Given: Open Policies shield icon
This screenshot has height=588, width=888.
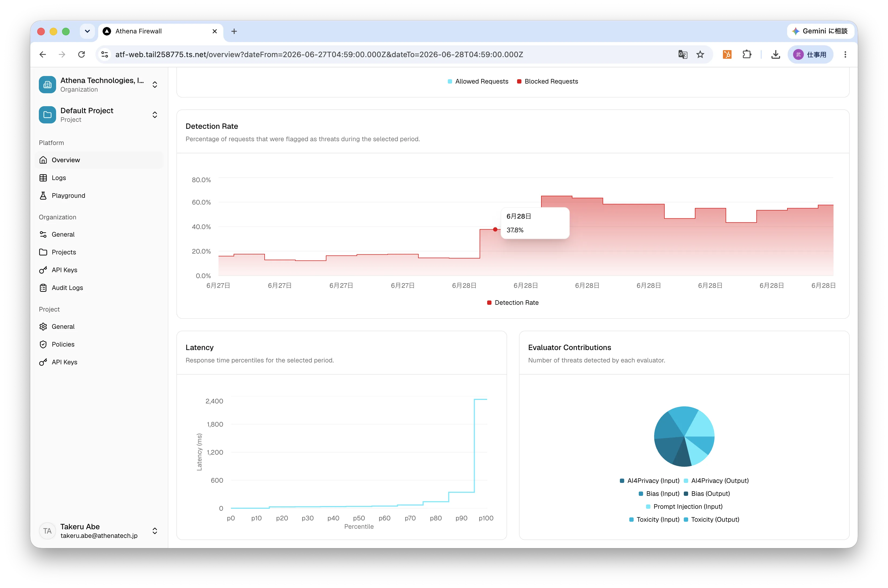Looking at the screenshot, I should point(43,344).
